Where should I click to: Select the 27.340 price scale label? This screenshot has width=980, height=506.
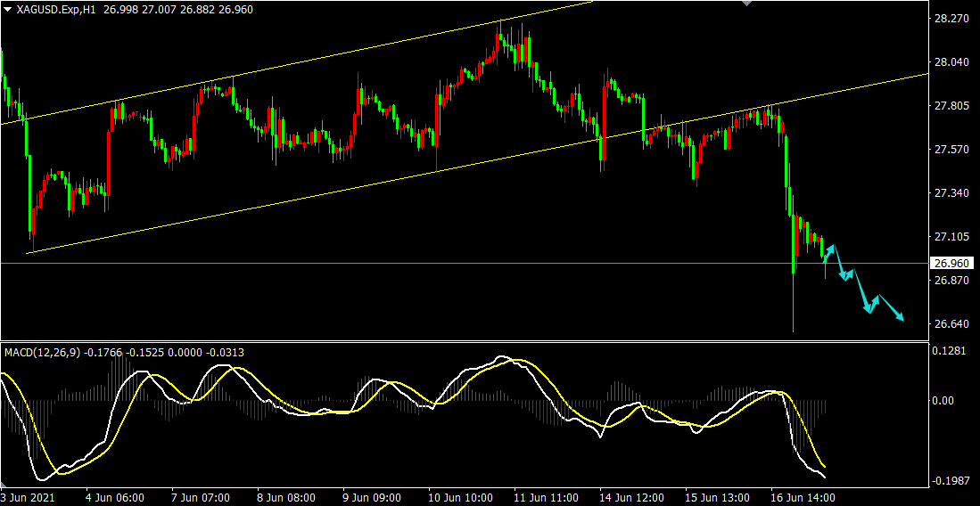click(x=951, y=193)
